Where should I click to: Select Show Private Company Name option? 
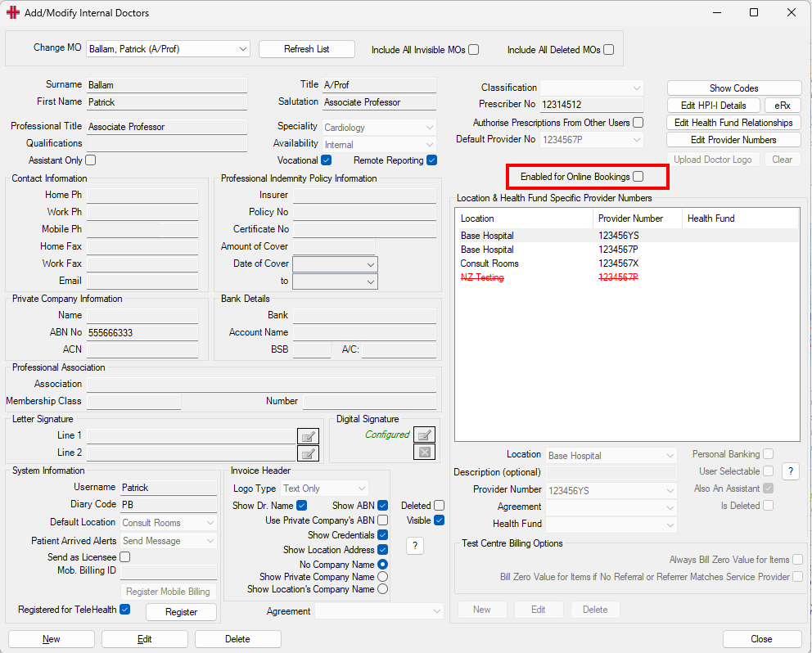[383, 576]
